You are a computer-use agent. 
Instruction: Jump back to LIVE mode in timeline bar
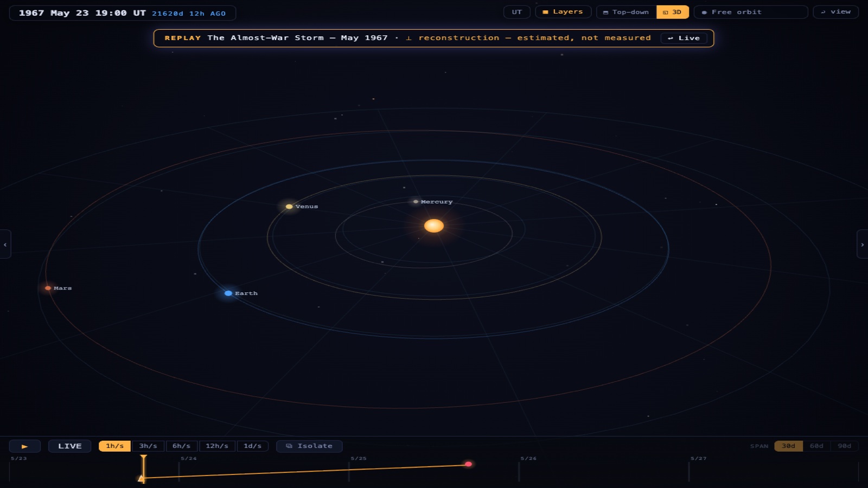pos(70,446)
